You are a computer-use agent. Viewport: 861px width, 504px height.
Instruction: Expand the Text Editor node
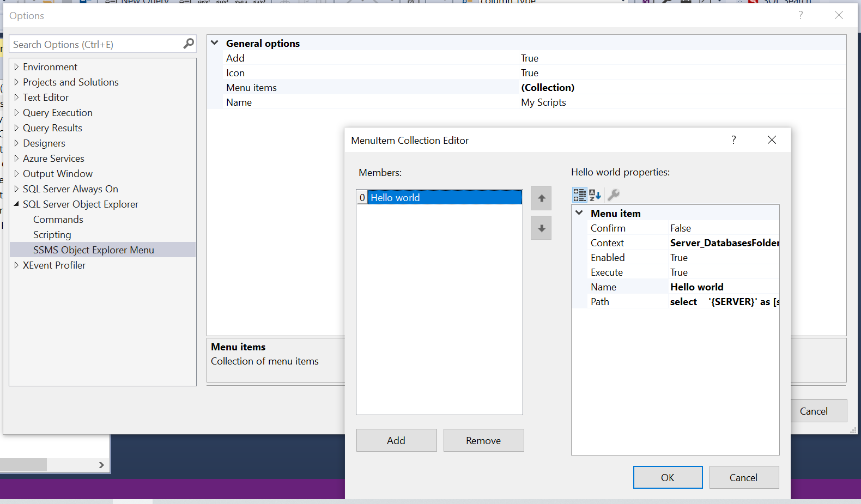(16, 97)
